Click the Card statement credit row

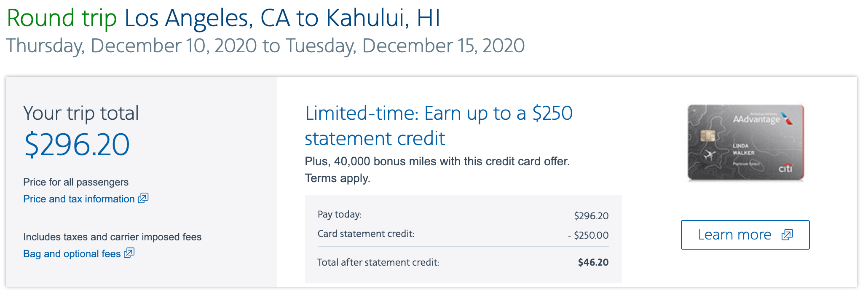click(463, 234)
